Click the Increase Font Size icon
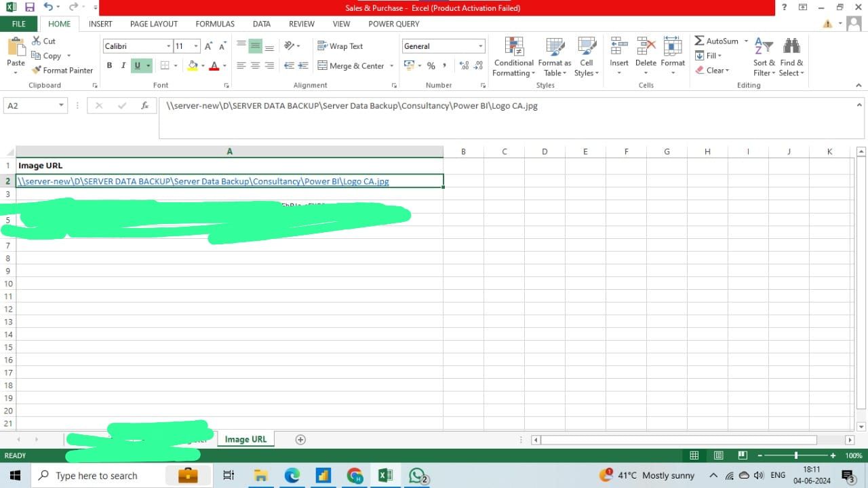The height and width of the screenshot is (488, 868). 209,46
